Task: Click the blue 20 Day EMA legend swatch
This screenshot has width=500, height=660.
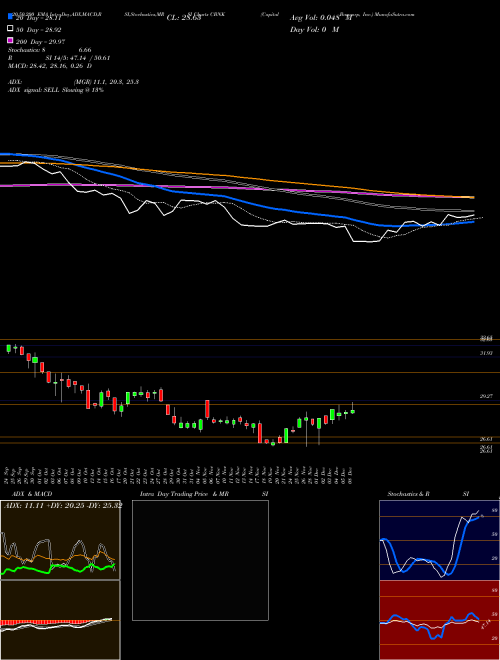Action: (x=10, y=16)
